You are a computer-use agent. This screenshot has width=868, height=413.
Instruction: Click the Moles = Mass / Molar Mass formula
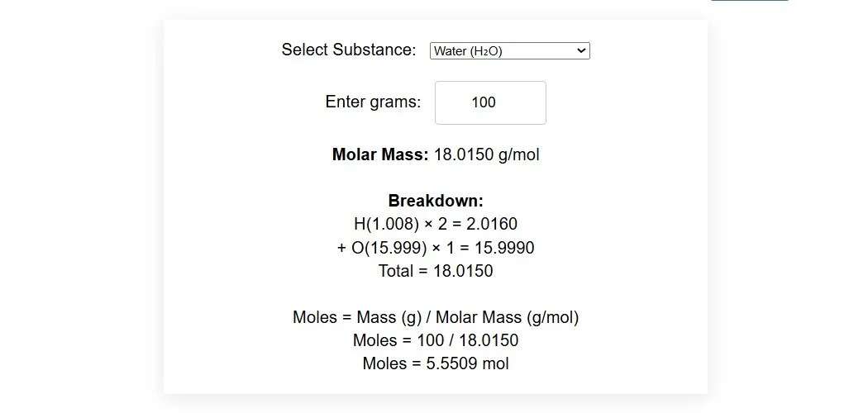pyautogui.click(x=436, y=317)
